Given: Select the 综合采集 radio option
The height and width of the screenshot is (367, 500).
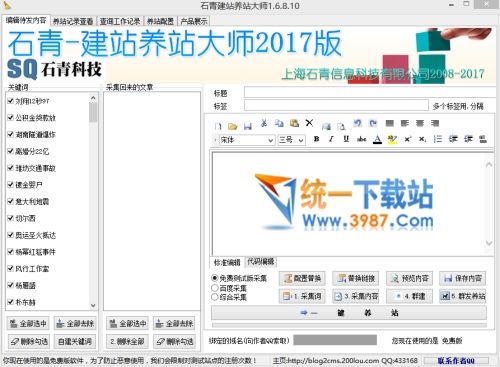Looking at the screenshot, I should 215,297.
